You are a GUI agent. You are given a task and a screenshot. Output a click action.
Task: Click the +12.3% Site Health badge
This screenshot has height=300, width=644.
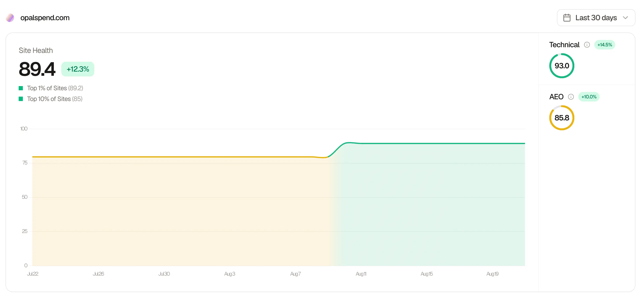pos(78,69)
